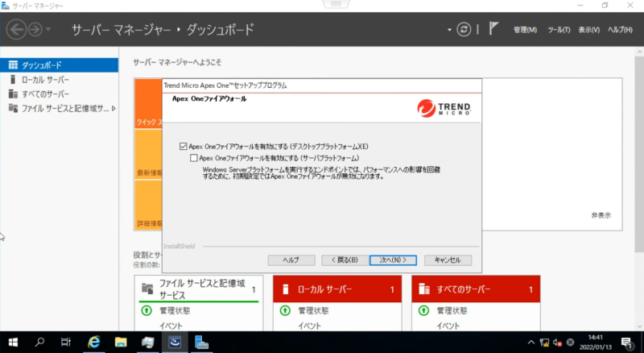Open ローカル サーバー red tile header
Image resolution: width=644 pixels, height=353 pixels.
pyautogui.click(x=337, y=289)
